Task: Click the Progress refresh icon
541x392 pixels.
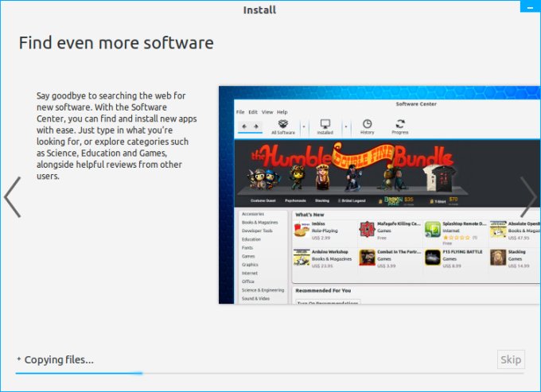Action: pyautogui.click(x=400, y=124)
